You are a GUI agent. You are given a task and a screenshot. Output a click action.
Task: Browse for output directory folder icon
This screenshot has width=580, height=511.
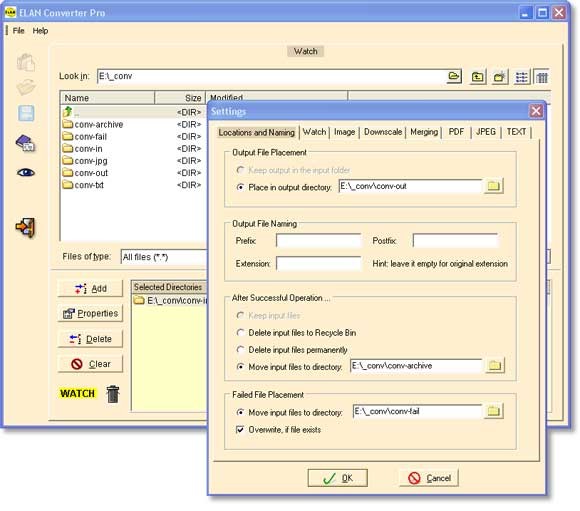(493, 186)
